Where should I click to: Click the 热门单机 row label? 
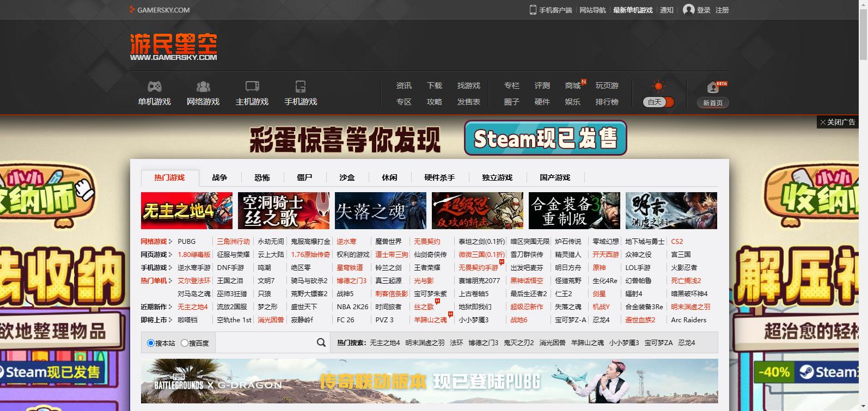154,280
